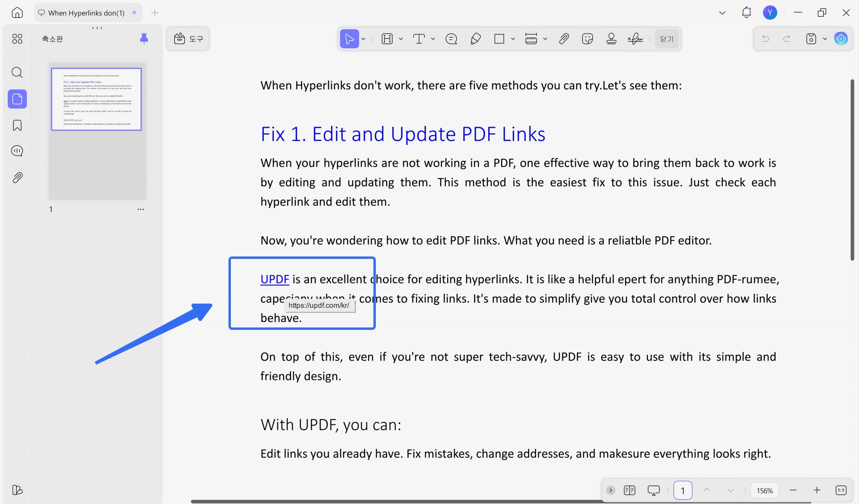The image size is (859, 504).
Task: Redo the last action
Action: [787, 39]
